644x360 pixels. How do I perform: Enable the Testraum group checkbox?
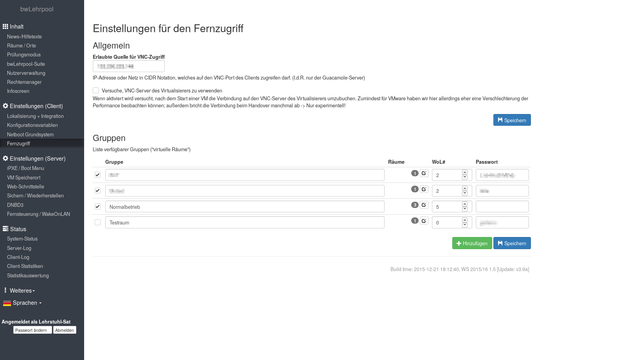(x=97, y=223)
